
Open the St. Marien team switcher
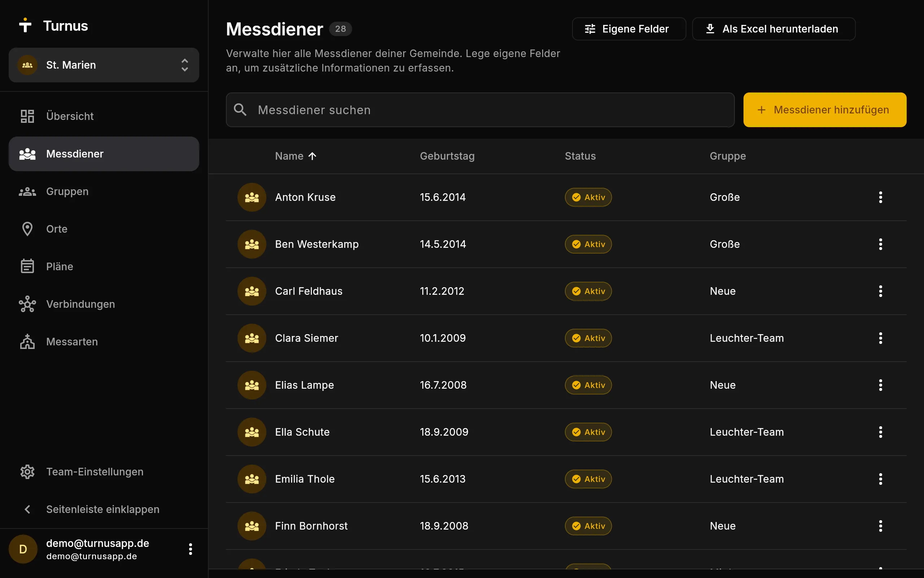(104, 65)
